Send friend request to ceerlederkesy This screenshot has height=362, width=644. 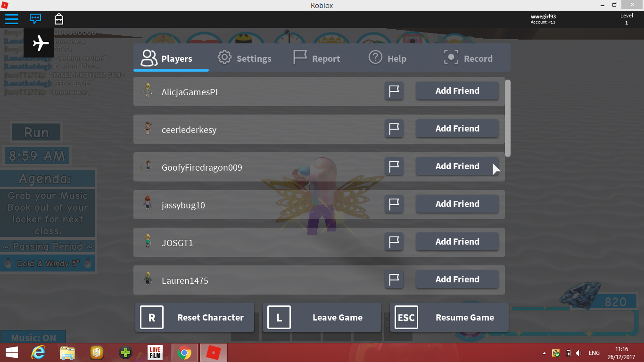[x=457, y=129]
